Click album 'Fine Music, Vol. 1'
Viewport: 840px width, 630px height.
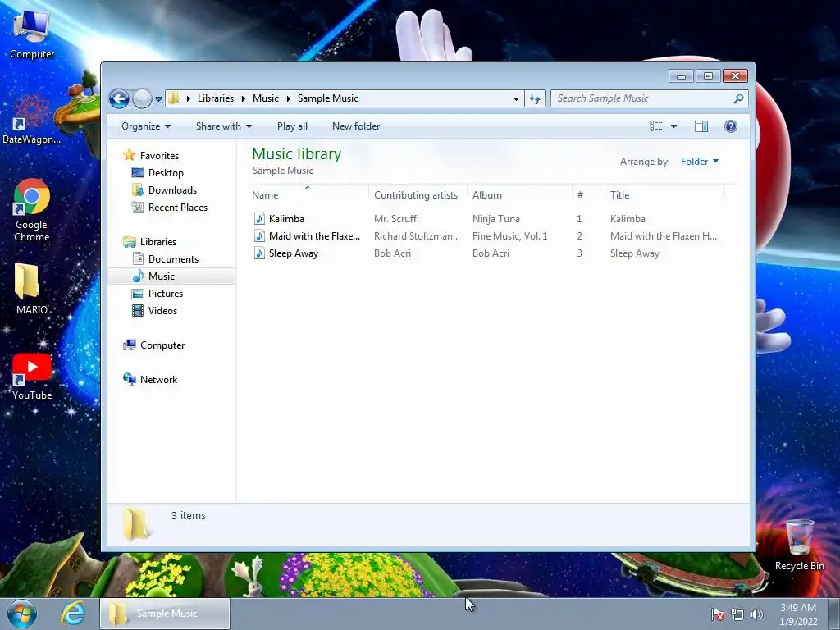(x=510, y=235)
